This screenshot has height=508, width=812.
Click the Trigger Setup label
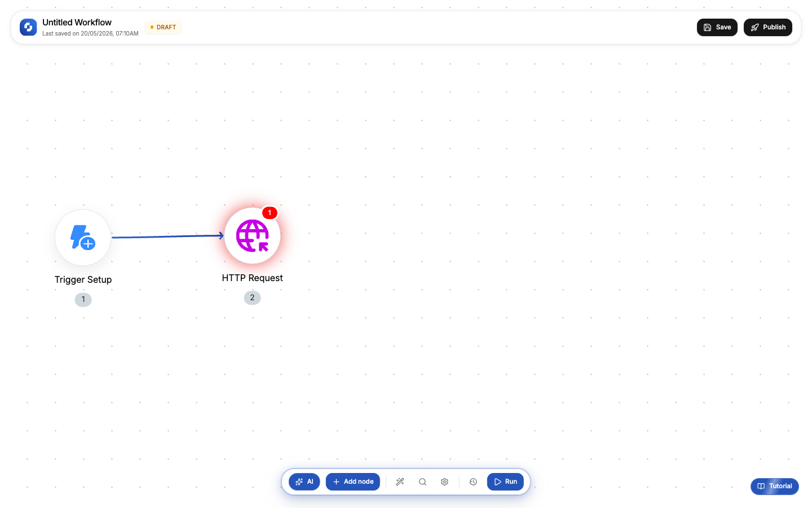[83, 280]
